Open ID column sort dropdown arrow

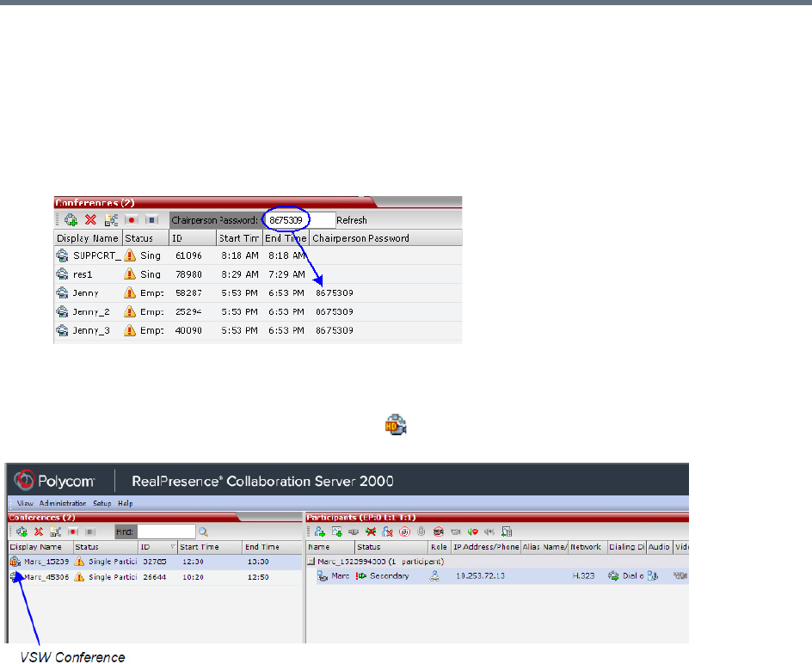(173, 547)
